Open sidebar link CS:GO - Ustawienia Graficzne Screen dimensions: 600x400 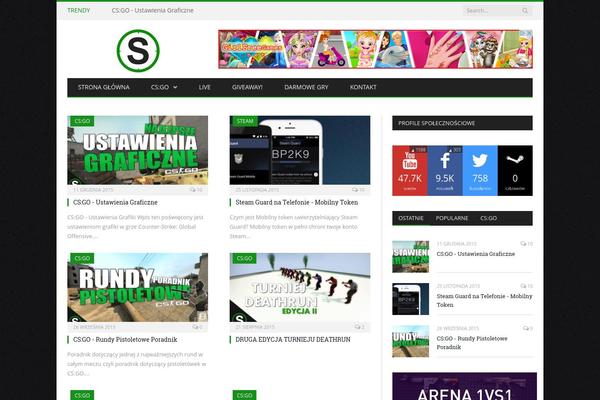[476, 254]
